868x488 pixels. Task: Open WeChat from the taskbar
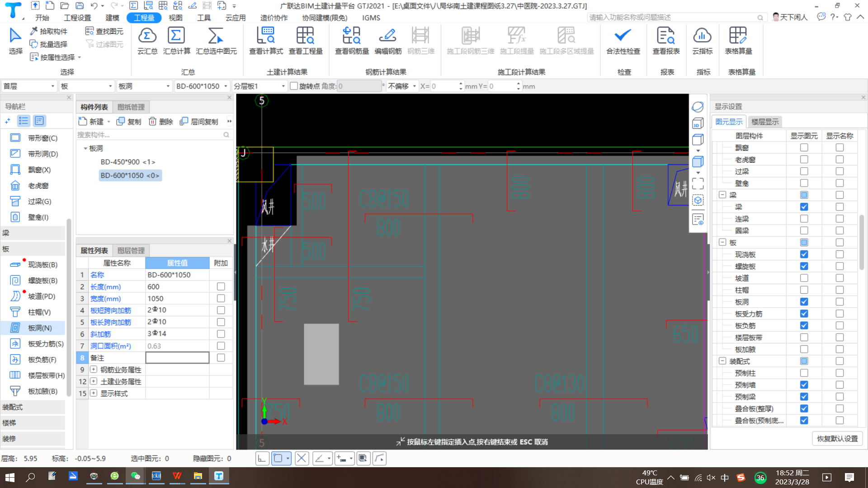136,476
